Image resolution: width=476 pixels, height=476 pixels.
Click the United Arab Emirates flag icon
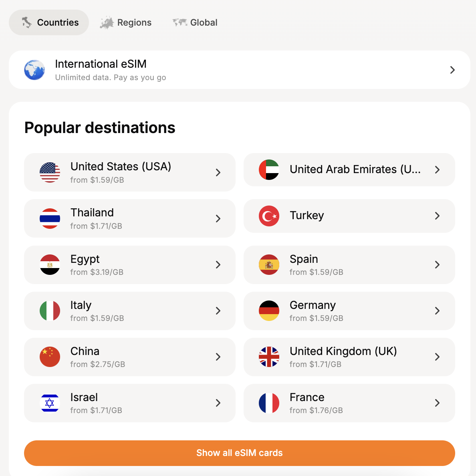269,170
